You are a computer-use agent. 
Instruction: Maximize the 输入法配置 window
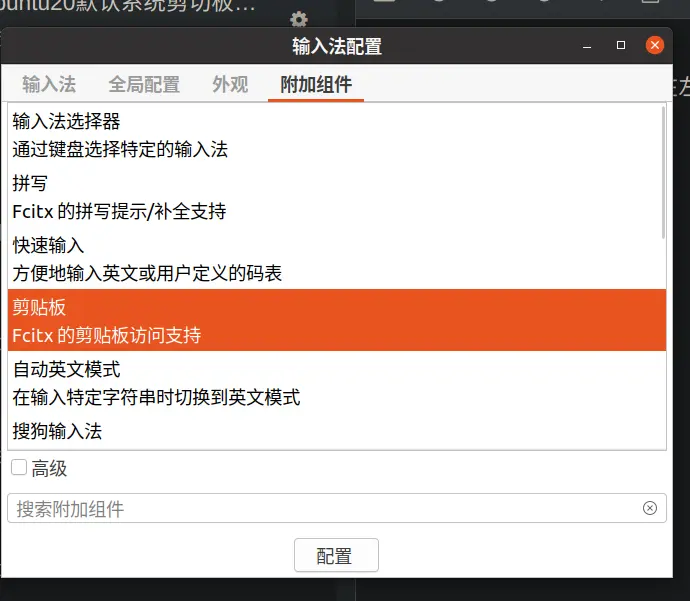[620, 45]
